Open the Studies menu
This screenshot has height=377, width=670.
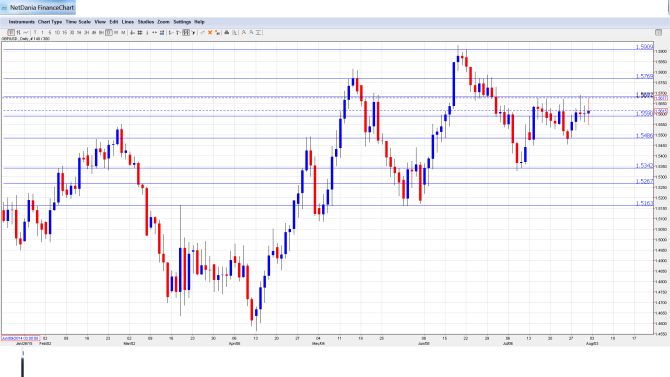146,22
